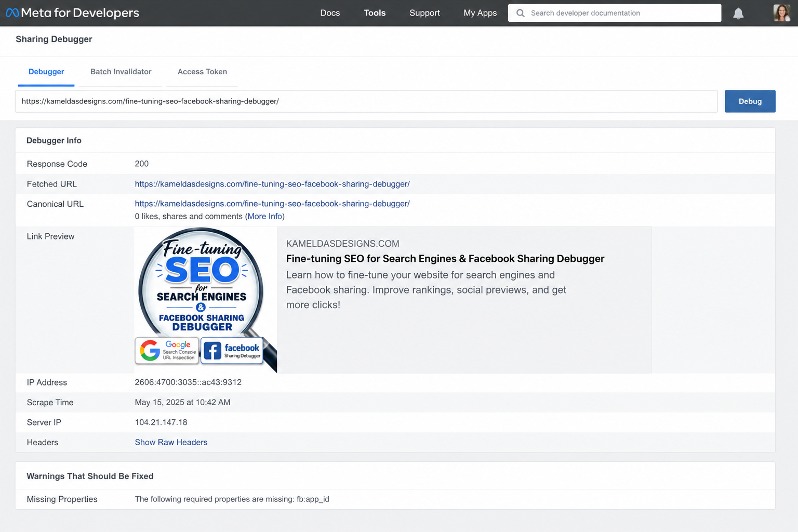
Task: Open My Apps menu
Action: tap(480, 13)
